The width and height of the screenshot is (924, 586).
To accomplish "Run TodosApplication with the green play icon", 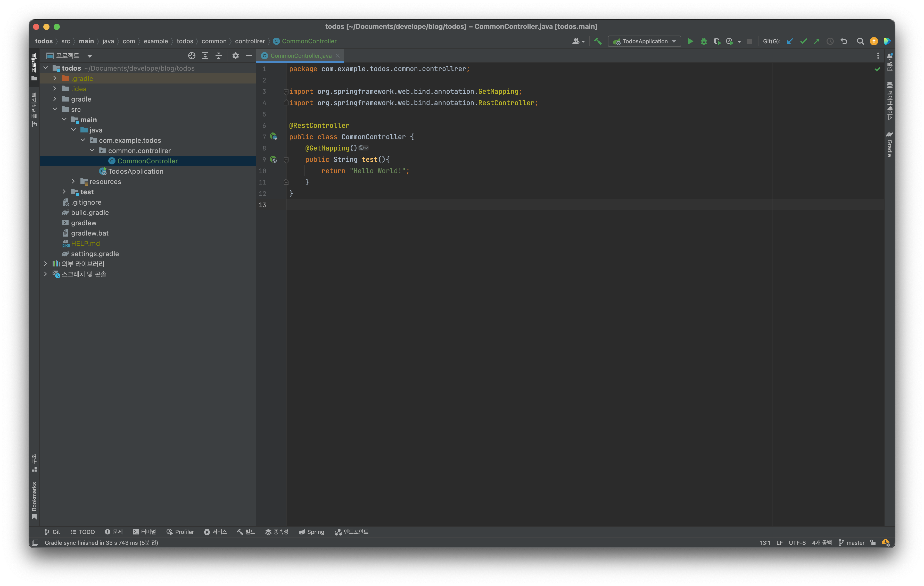I will 690,41.
